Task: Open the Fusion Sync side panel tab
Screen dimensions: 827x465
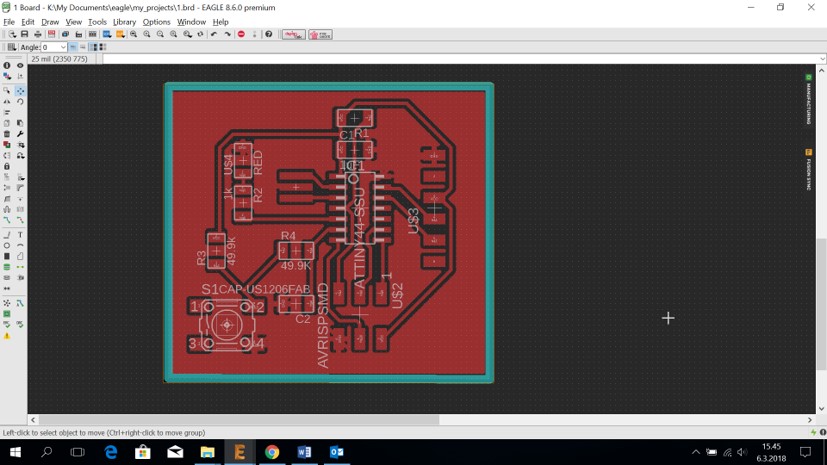Action: [809, 170]
